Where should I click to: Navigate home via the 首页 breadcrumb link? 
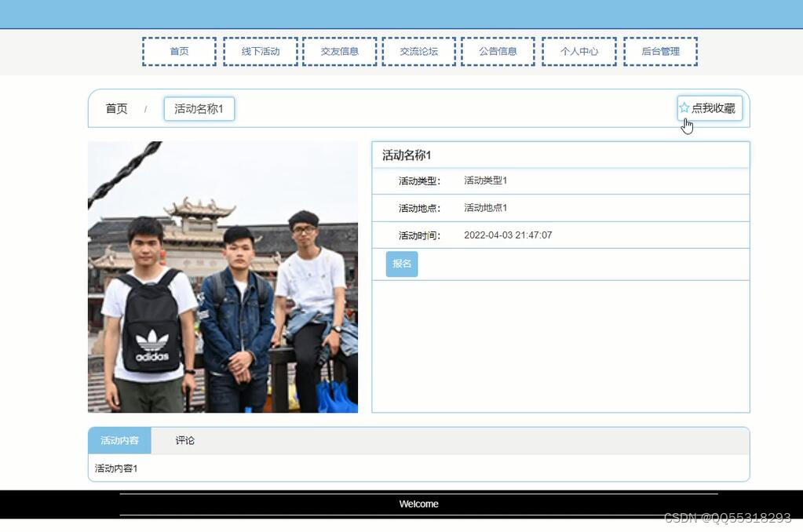(x=115, y=108)
